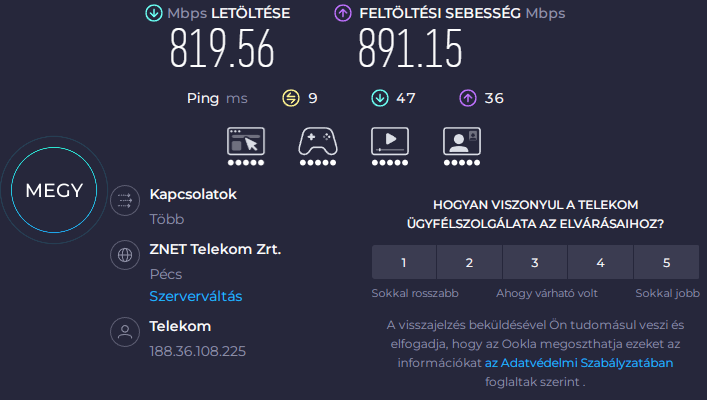Image resolution: width=707 pixels, height=400 pixels.
Task: Open the Szerverváltás link
Action: click(196, 296)
